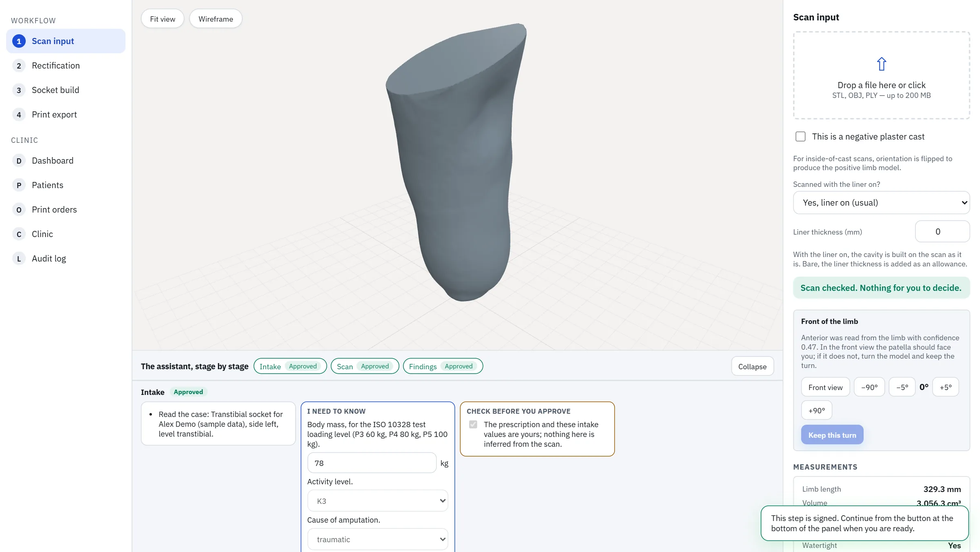
Task: Click the Limb length 329.3 mm value
Action: point(942,489)
